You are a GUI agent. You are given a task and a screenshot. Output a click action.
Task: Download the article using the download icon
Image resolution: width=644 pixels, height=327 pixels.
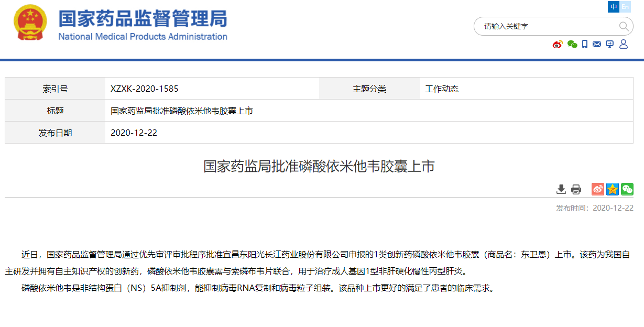pyautogui.click(x=561, y=189)
